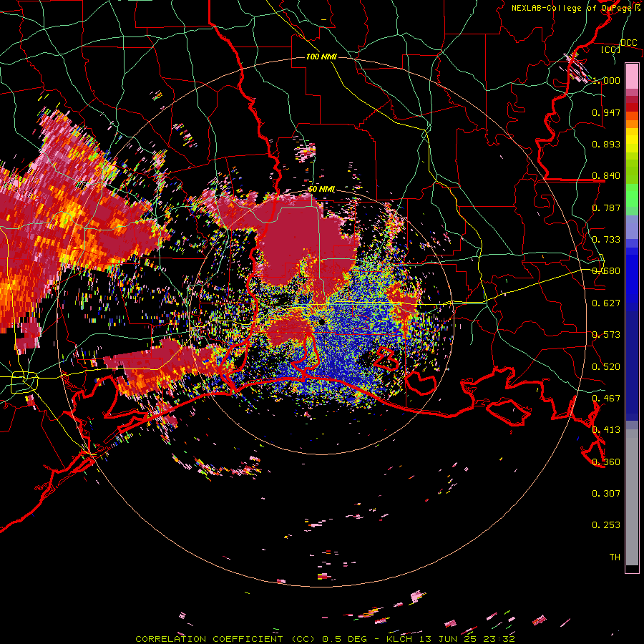Viewport: 644px width, 644px height.
Task: Select the 0.840 scale value
Action: pyautogui.click(x=606, y=176)
